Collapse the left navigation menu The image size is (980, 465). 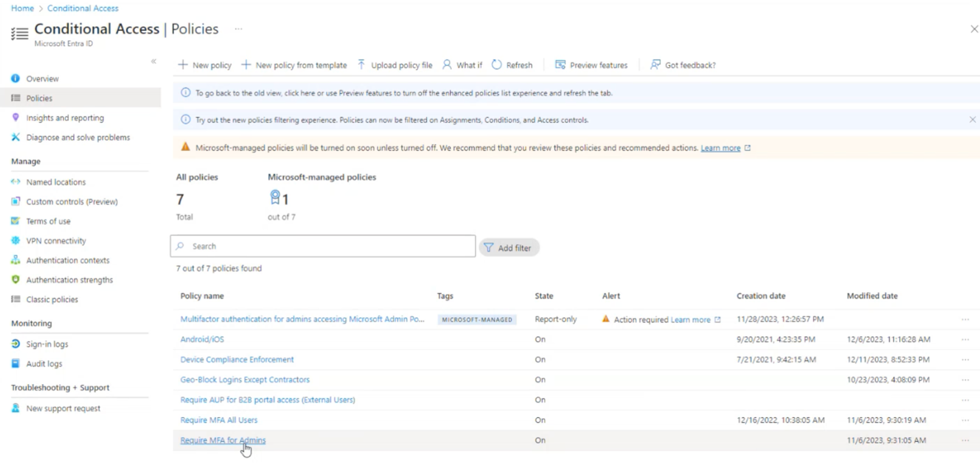pyautogui.click(x=154, y=62)
